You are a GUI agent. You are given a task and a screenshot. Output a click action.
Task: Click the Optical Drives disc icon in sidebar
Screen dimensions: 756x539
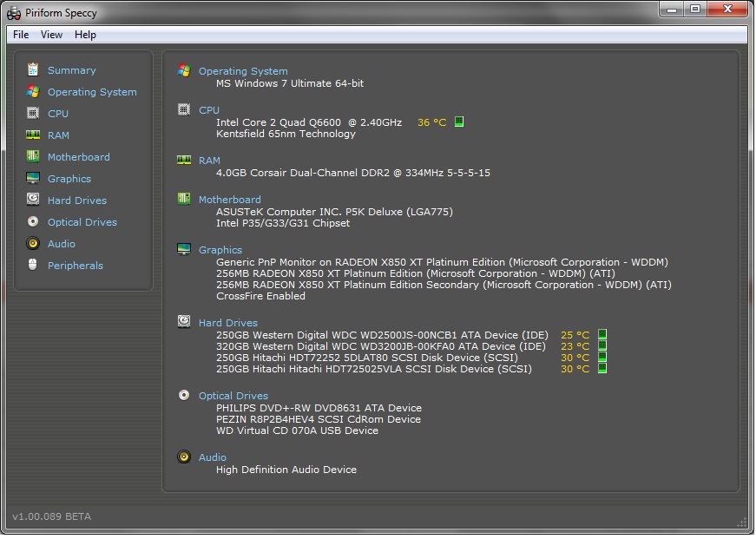33,221
